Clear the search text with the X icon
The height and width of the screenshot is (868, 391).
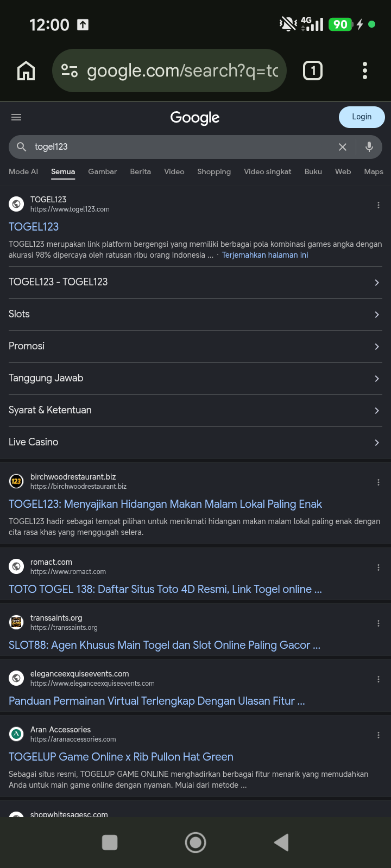pos(343,147)
